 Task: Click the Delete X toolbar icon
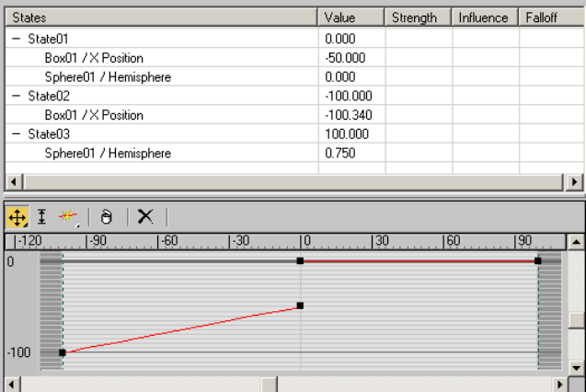(145, 216)
